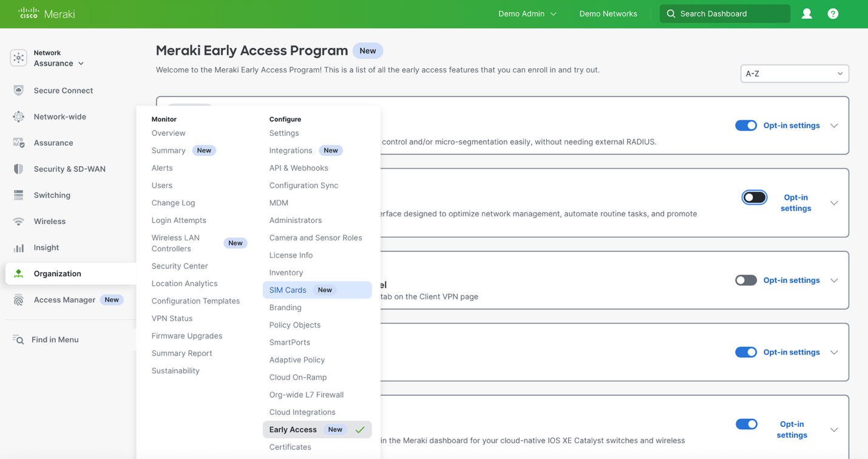Viewport: 868px width, 459px height.
Task: Switch off the highlighted dark toggle on the second card
Action: (754, 197)
